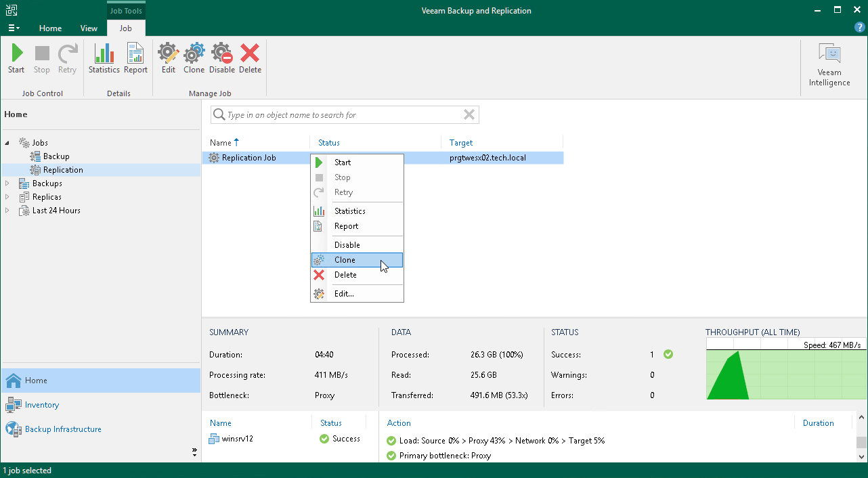
Task: Click the Retry ribbon icon
Action: pyautogui.click(x=67, y=59)
